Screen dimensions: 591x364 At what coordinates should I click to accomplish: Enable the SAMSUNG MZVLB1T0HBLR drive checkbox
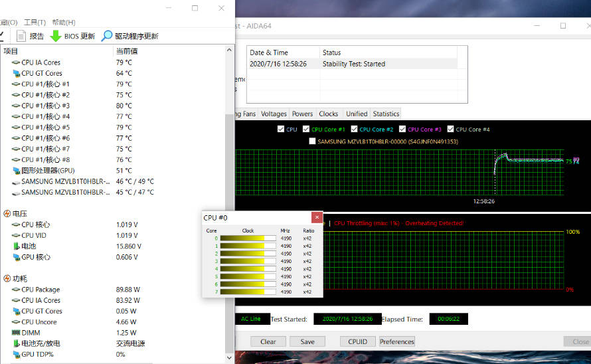pos(312,141)
